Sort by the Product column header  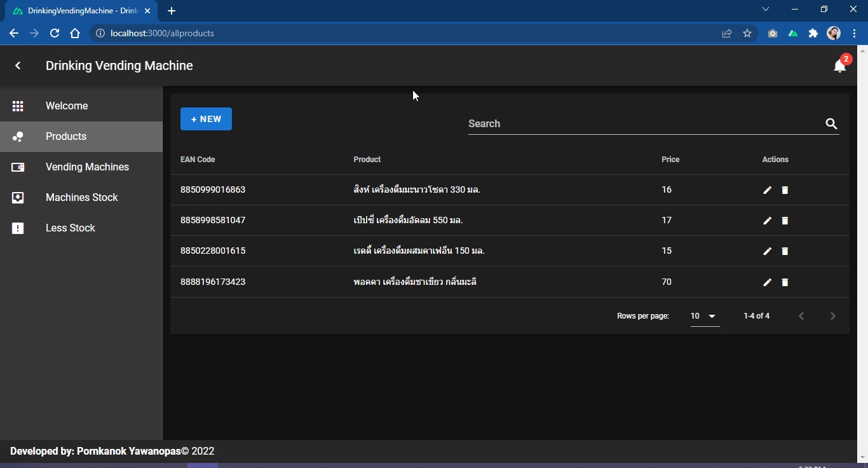coord(367,160)
